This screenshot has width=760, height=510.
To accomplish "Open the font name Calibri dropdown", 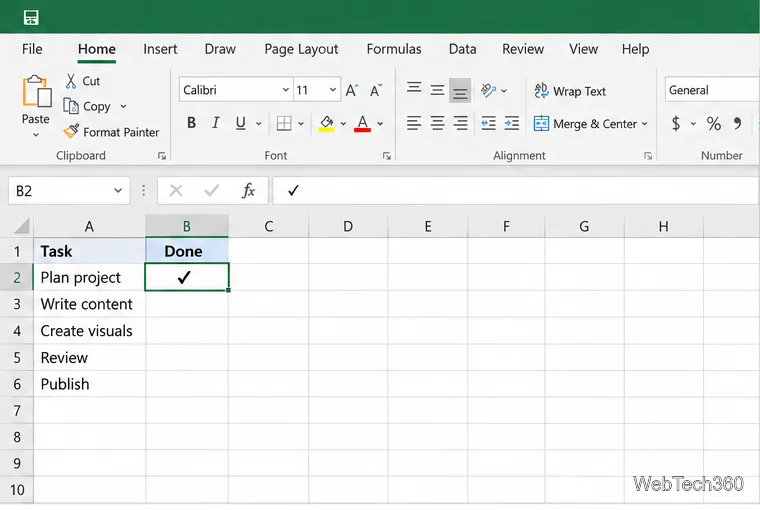I will pyautogui.click(x=285, y=90).
